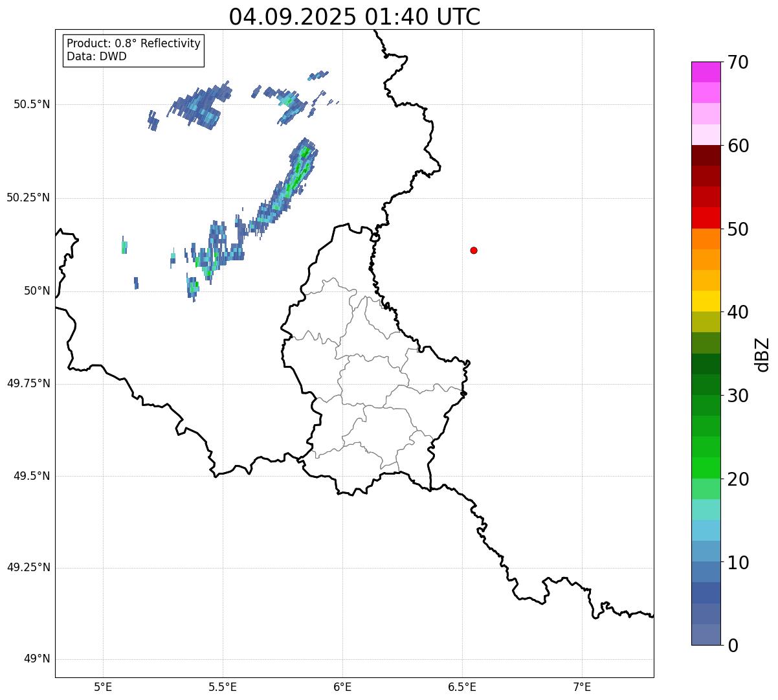Click the red station marker dot

(474, 250)
